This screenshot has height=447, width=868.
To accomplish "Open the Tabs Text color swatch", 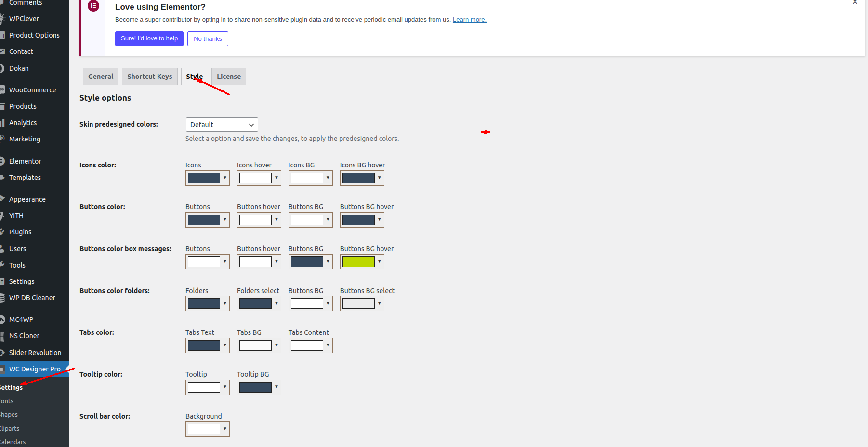I will click(204, 345).
